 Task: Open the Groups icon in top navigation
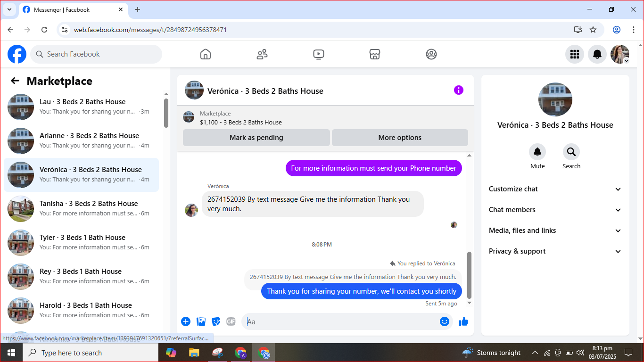point(431,54)
